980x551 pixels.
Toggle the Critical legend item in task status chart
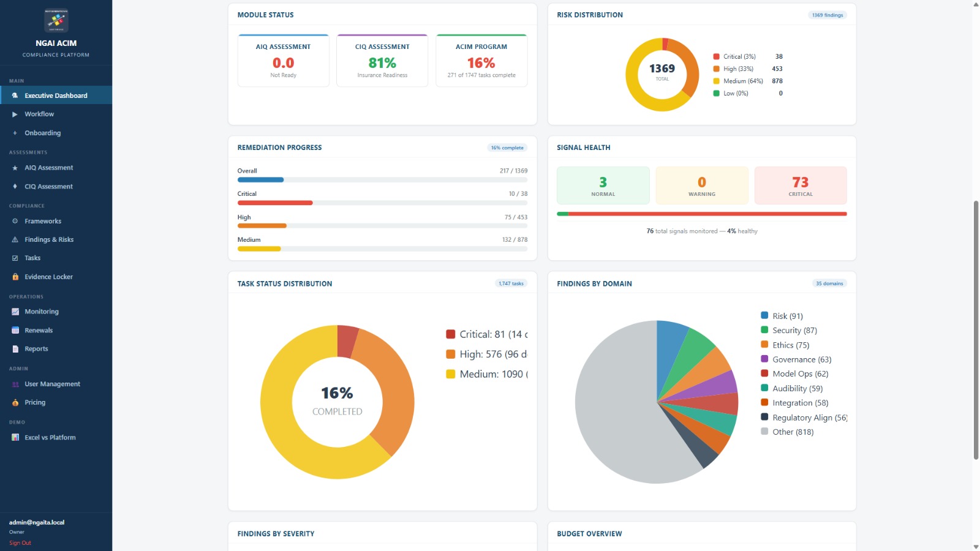pyautogui.click(x=487, y=334)
